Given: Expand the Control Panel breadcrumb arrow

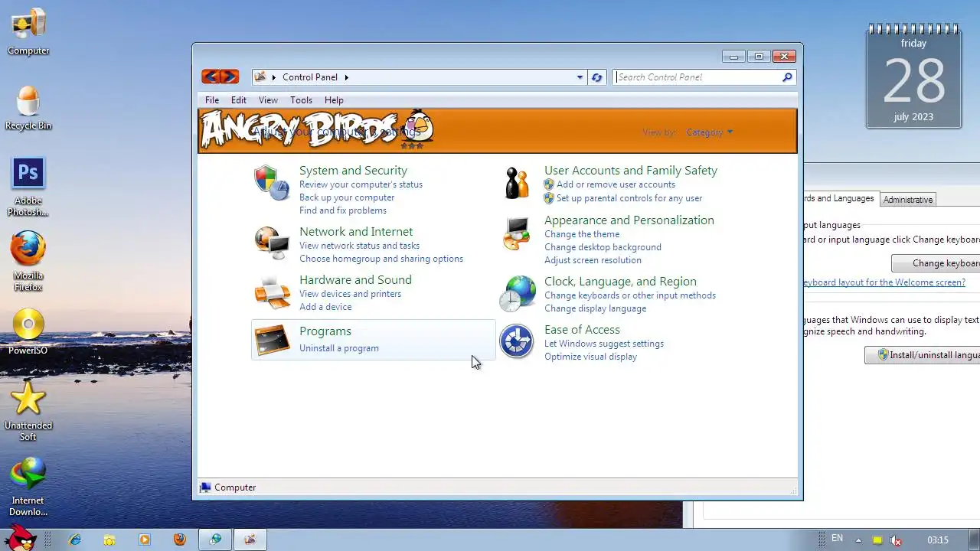Looking at the screenshot, I should click(x=346, y=77).
